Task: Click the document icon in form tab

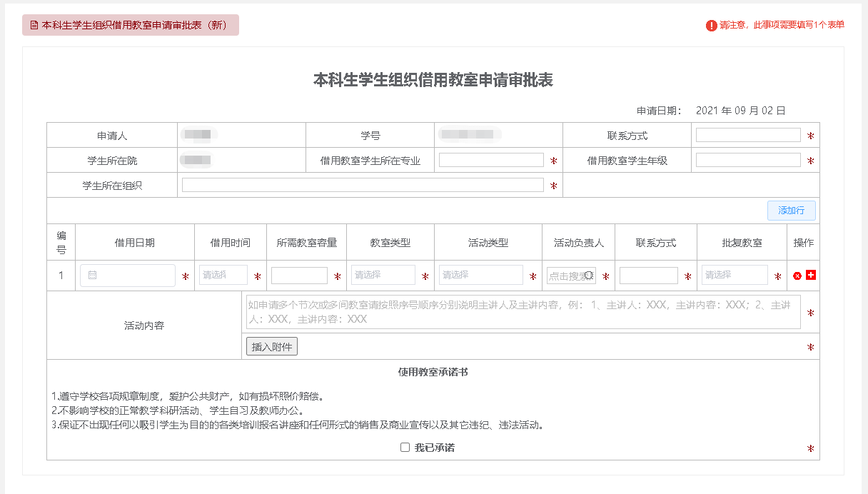Action: 34,25
